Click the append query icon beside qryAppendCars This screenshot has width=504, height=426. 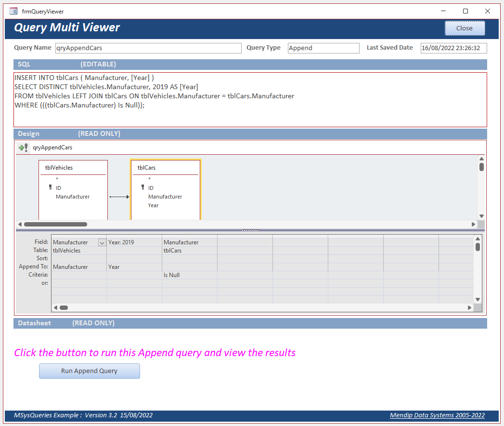23,147
